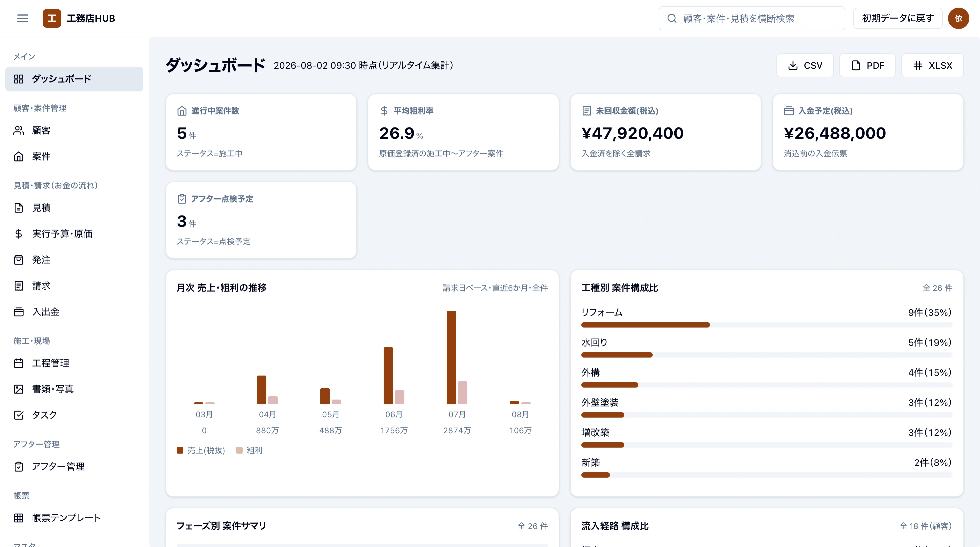Click the 書類・写真 image icon
This screenshot has width=980, height=547.
[x=19, y=389]
